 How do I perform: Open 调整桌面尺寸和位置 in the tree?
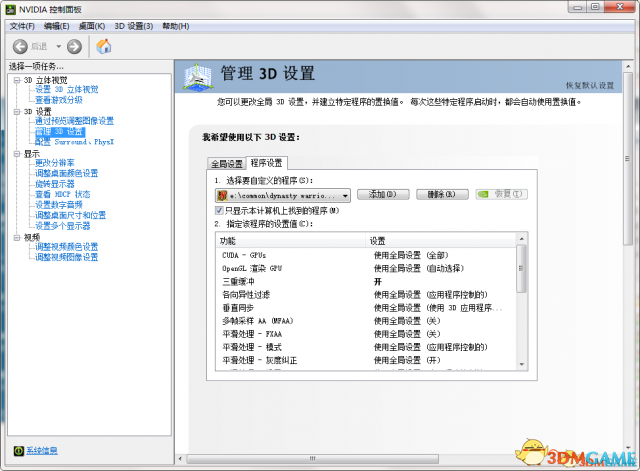(70, 216)
